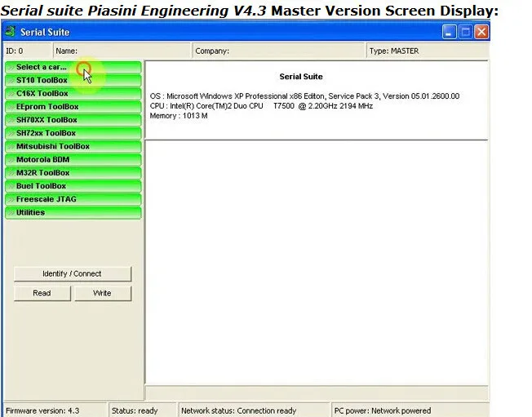Click the Name: field
Image resolution: width=532 pixels, height=417 pixels.
tap(122, 51)
